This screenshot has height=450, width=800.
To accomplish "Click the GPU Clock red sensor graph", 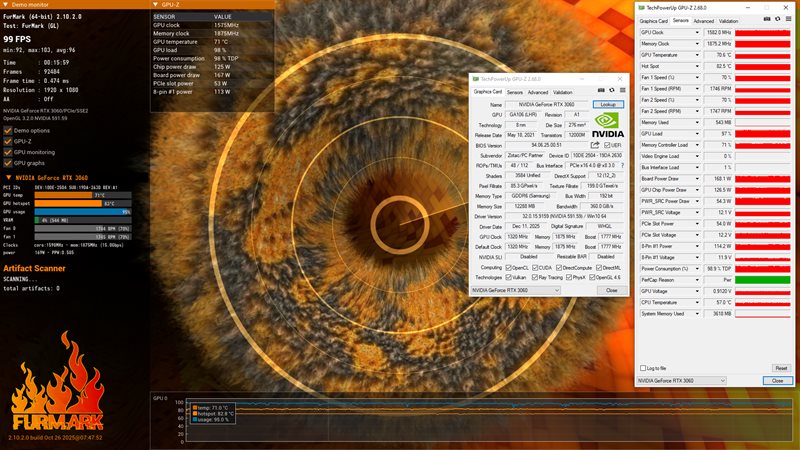I will pyautogui.click(x=762, y=33).
